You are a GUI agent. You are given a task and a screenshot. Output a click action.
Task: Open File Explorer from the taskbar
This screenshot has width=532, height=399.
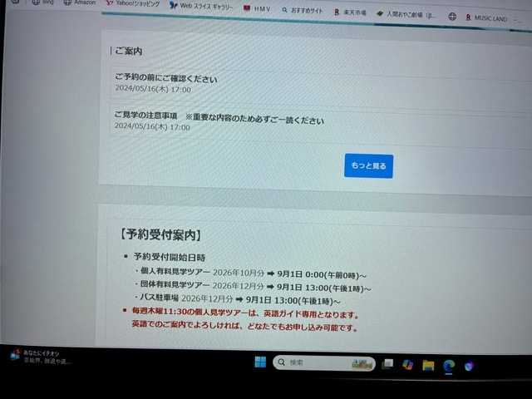pyautogui.click(x=428, y=366)
